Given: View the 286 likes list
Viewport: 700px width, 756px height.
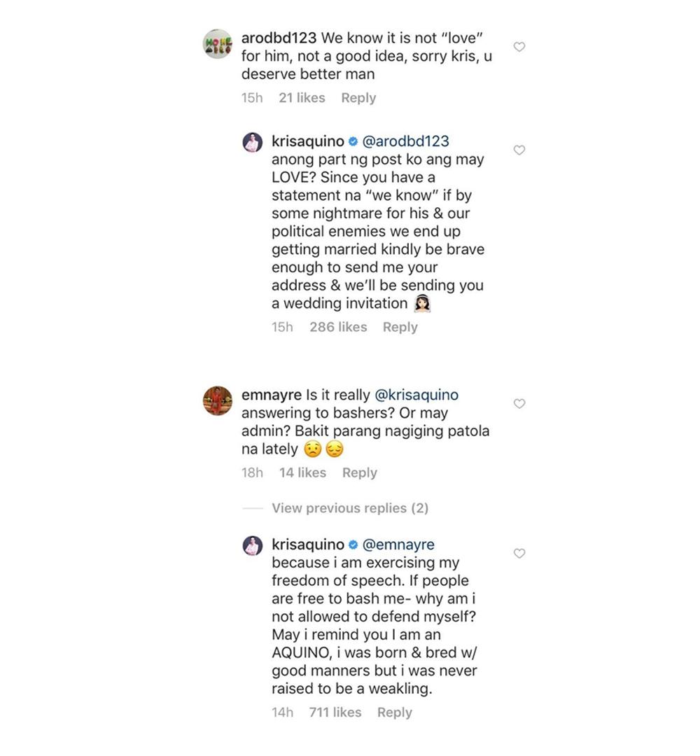Looking at the screenshot, I should click(338, 327).
